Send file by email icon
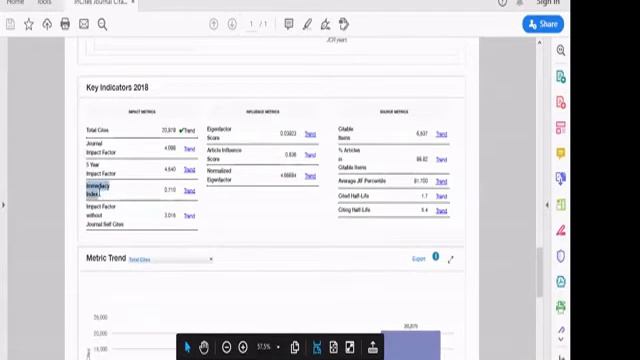 [x=84, y=24]
